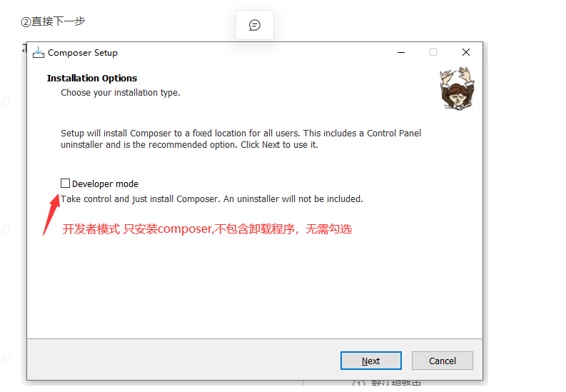Minimize the Composer Setup window
Image resolution: width=566 pixels, height=392 pixels.
(x=401, y=52)
